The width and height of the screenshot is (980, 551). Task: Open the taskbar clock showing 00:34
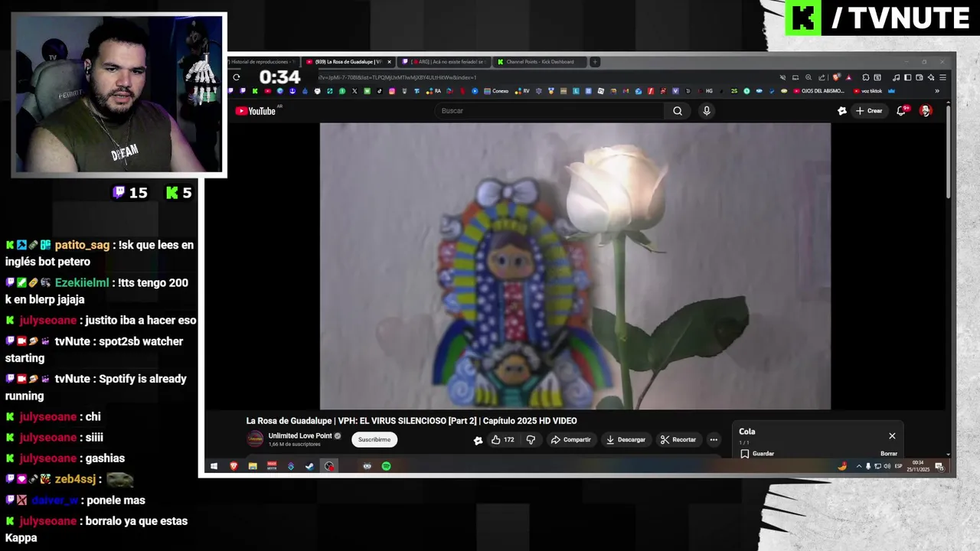(x=918, y=466)
